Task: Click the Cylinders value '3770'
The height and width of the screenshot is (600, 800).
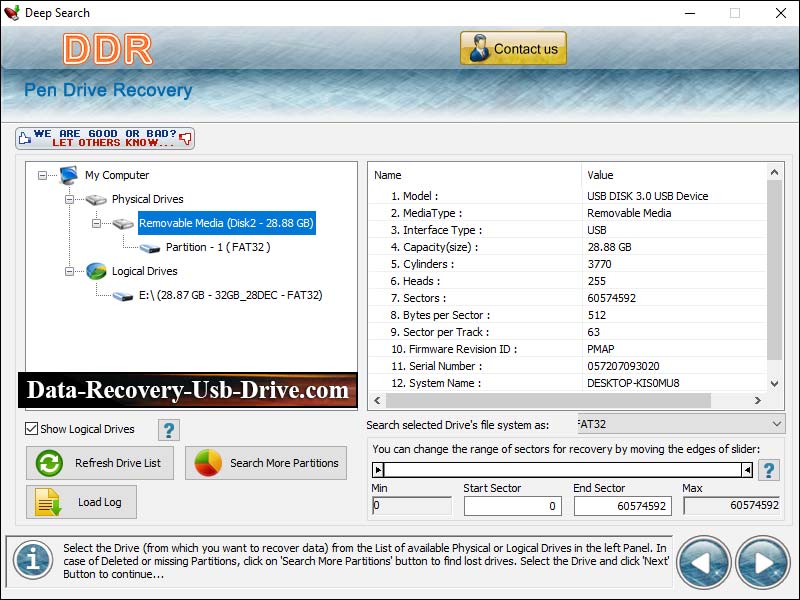Action: [x=599, y=264]
